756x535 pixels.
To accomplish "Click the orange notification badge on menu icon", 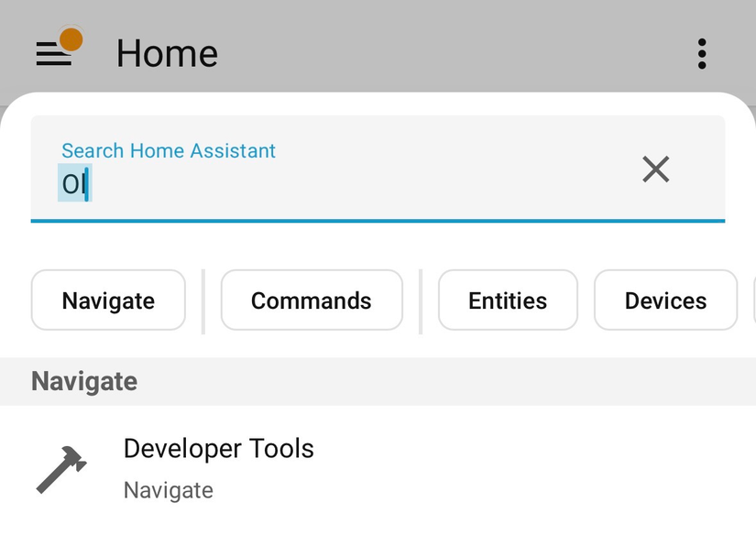I will (x=71, y=40).
